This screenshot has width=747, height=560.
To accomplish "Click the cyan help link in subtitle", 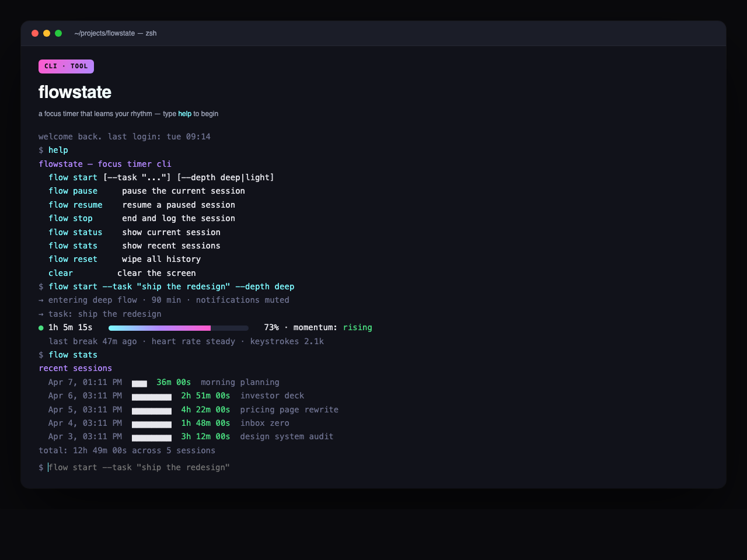I will 184,114.
